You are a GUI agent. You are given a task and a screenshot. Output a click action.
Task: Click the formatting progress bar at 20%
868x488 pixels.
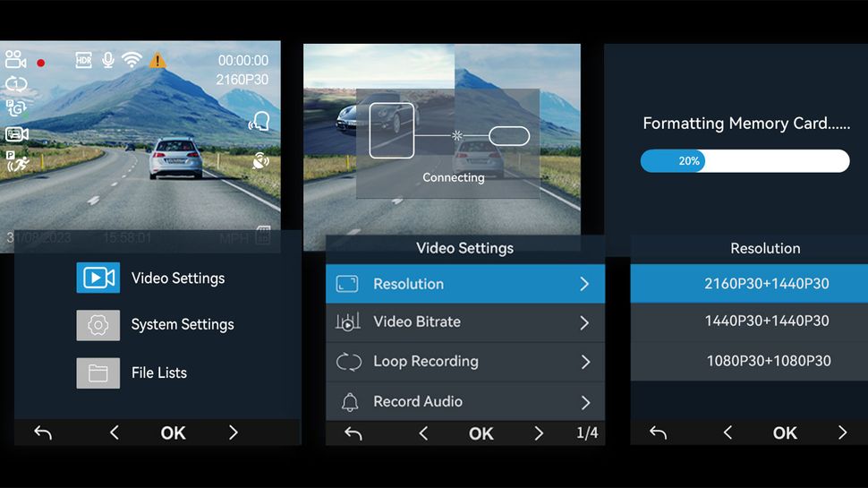[x=745, y=161]
